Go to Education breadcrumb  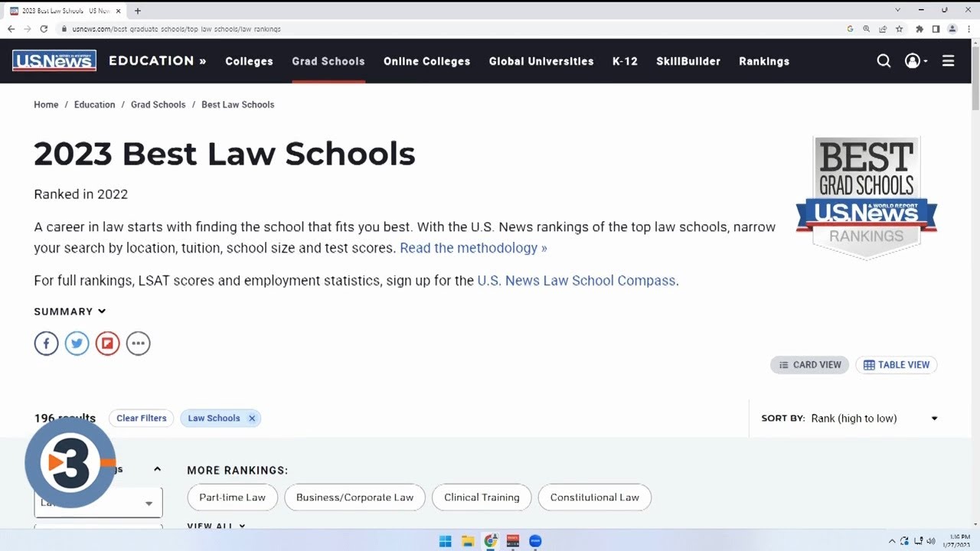point(94,105)
